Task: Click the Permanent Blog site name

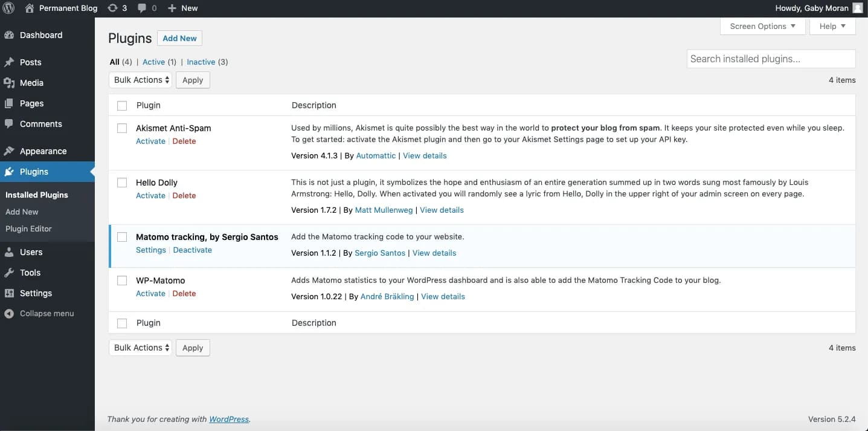Action: pos(68,8)
